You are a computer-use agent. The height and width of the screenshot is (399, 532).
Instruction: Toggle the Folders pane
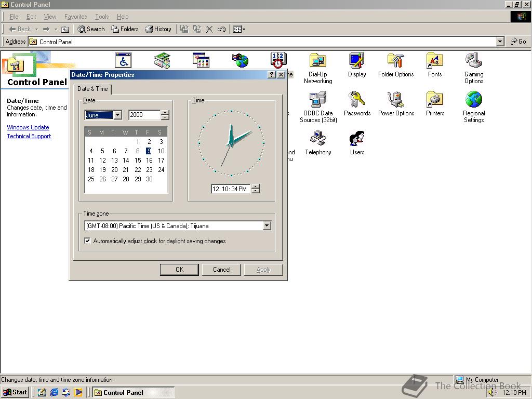125,29
